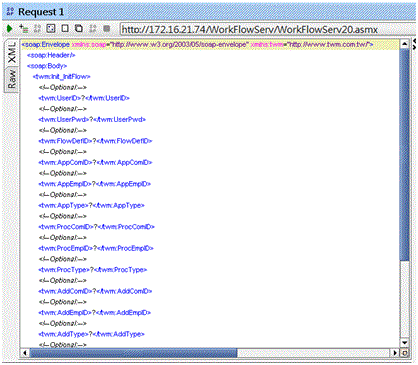
Task: Click the twm:AppComID element line
Action: 95,162
